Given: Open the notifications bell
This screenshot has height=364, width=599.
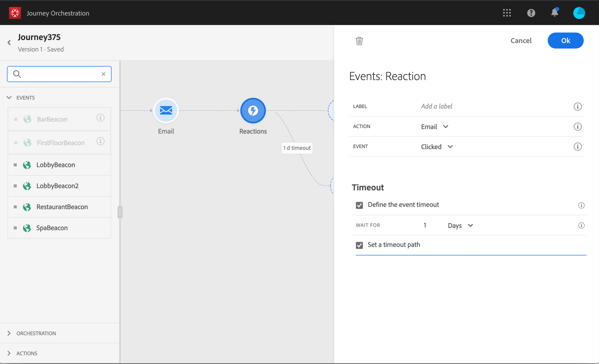Looking at the screenshot, I should coord(554,13).
